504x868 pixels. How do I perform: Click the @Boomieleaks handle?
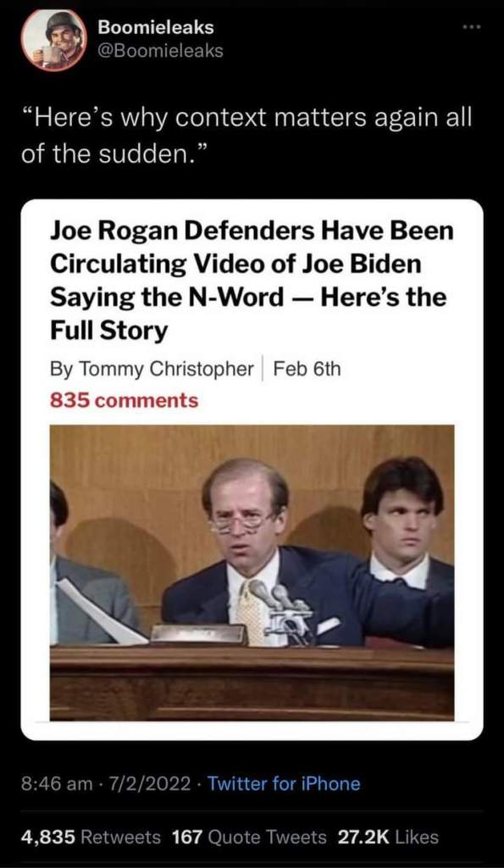click(x=160, y=51)
